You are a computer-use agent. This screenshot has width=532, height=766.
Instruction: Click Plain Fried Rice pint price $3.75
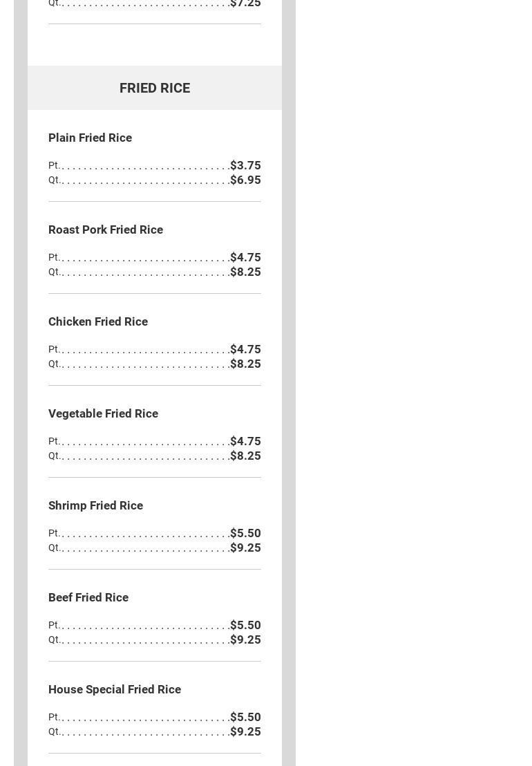(245, 165)
